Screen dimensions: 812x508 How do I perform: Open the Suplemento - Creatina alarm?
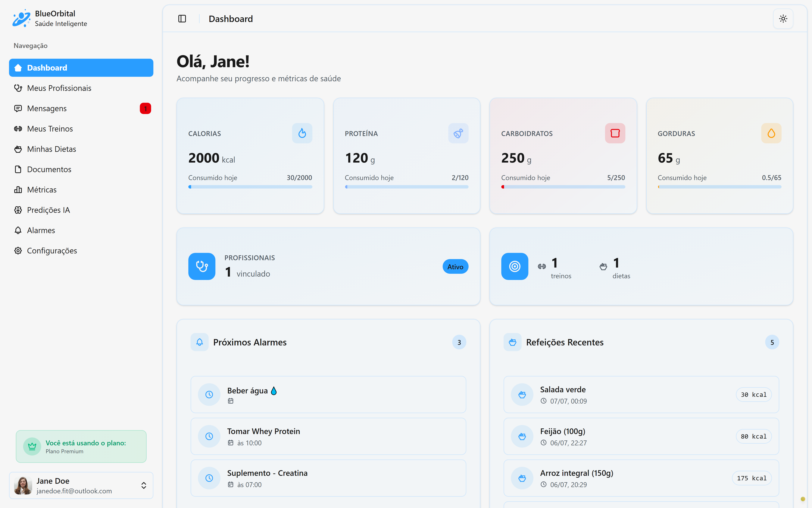pos(328,478)
